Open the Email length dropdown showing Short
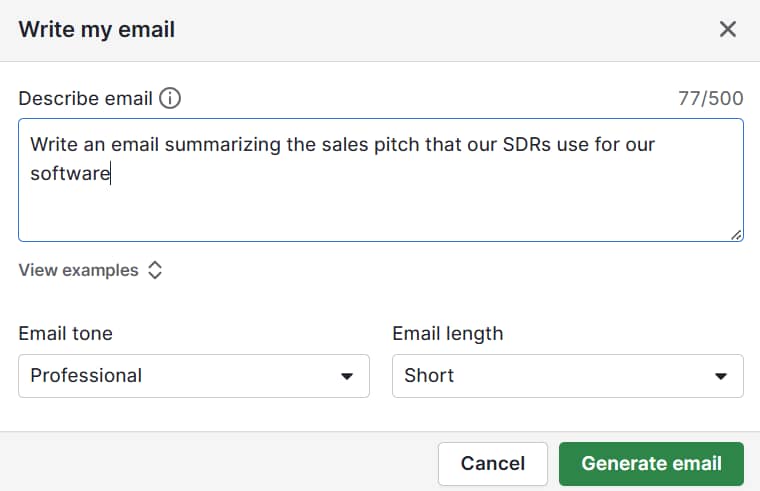 coord(567,376)
